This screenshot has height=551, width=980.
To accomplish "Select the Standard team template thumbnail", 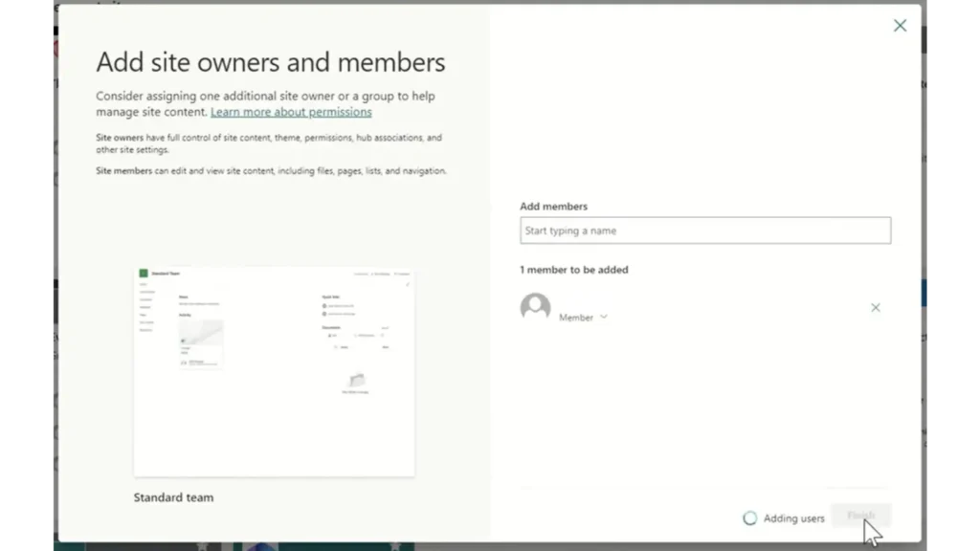I will pyautogui.click(x=275, y=372).
